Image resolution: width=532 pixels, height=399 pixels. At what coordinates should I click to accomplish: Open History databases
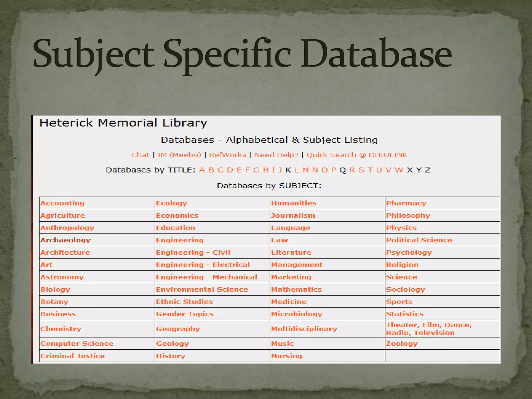pos(171,356)
